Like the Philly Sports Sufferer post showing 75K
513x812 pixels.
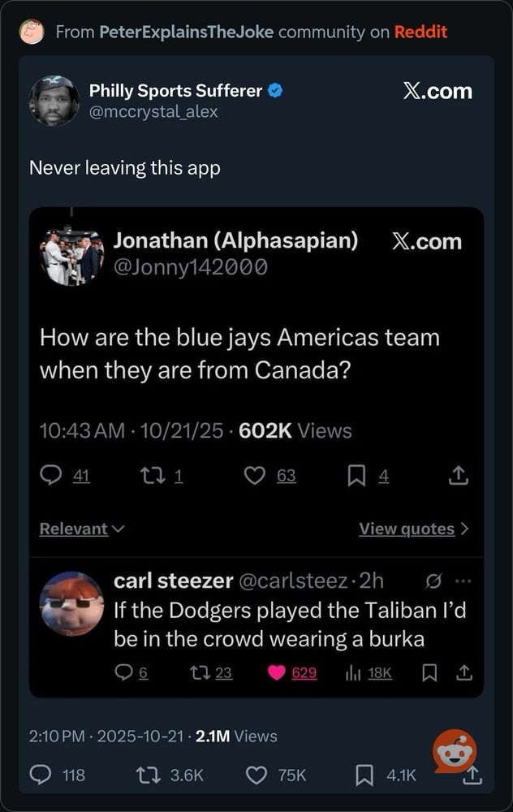(x=256, y=775)
